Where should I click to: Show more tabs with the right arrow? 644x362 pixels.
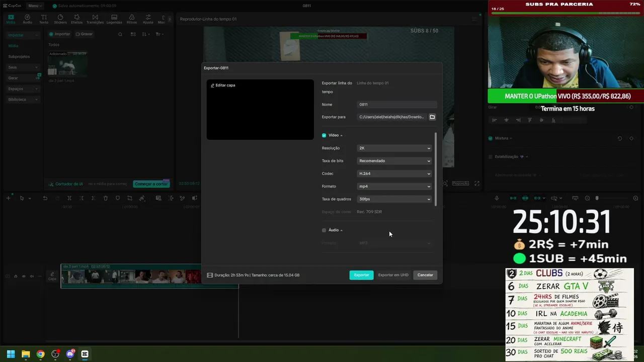170,19
